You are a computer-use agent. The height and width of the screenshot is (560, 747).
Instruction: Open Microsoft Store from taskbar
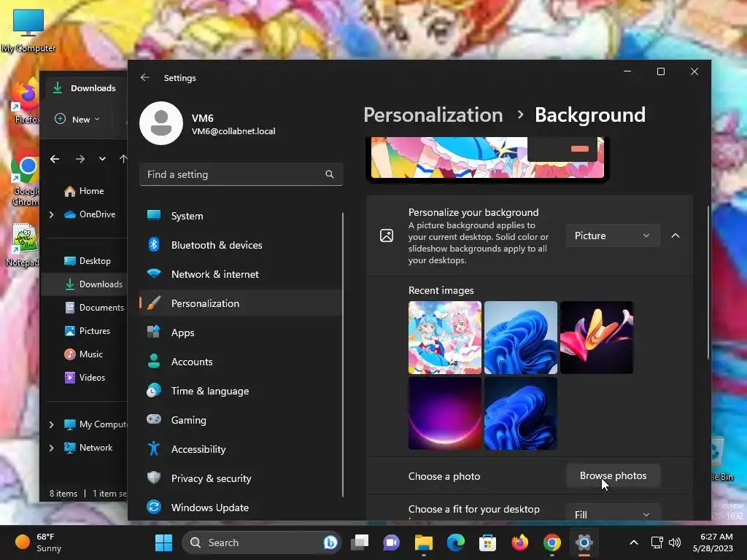coord(487,542)
